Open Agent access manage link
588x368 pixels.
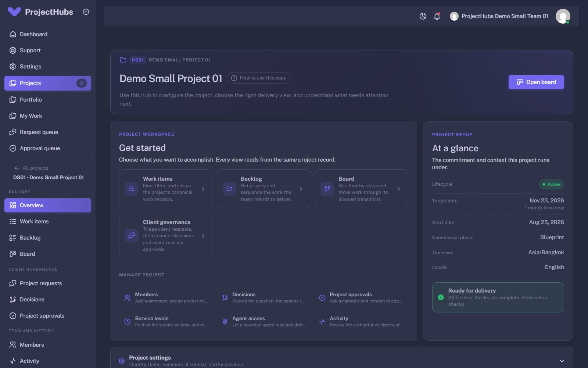pyautogui.click(x=263, y=322)
